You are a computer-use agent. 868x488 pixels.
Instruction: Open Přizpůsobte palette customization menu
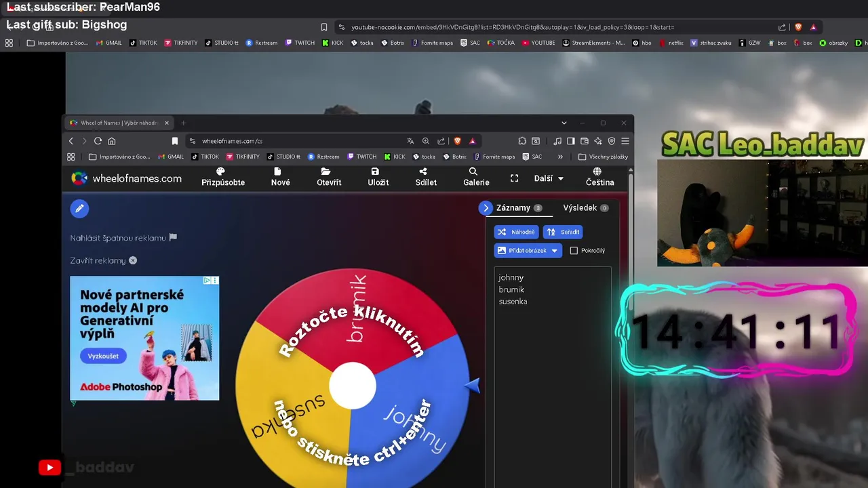click(x=223, y=177)
